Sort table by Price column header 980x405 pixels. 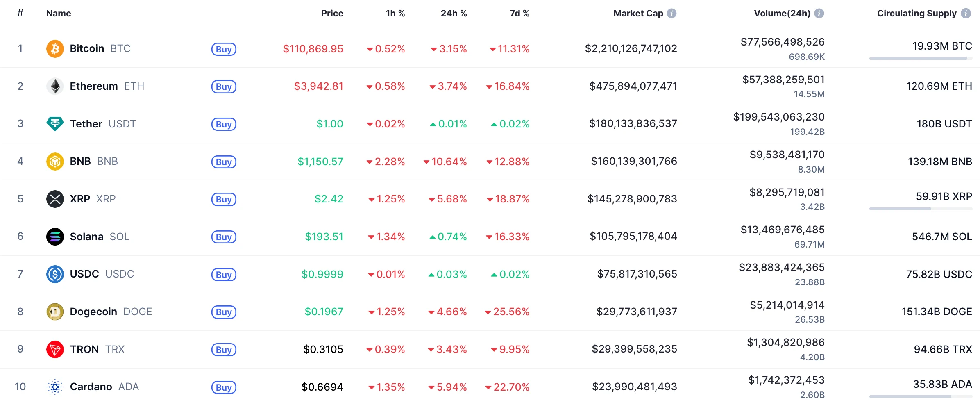point(332,14)
